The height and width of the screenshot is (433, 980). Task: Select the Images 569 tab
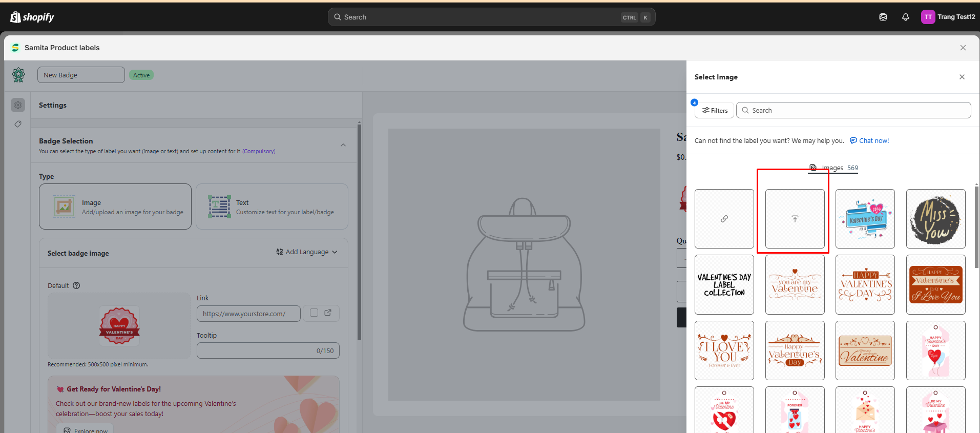833,168
